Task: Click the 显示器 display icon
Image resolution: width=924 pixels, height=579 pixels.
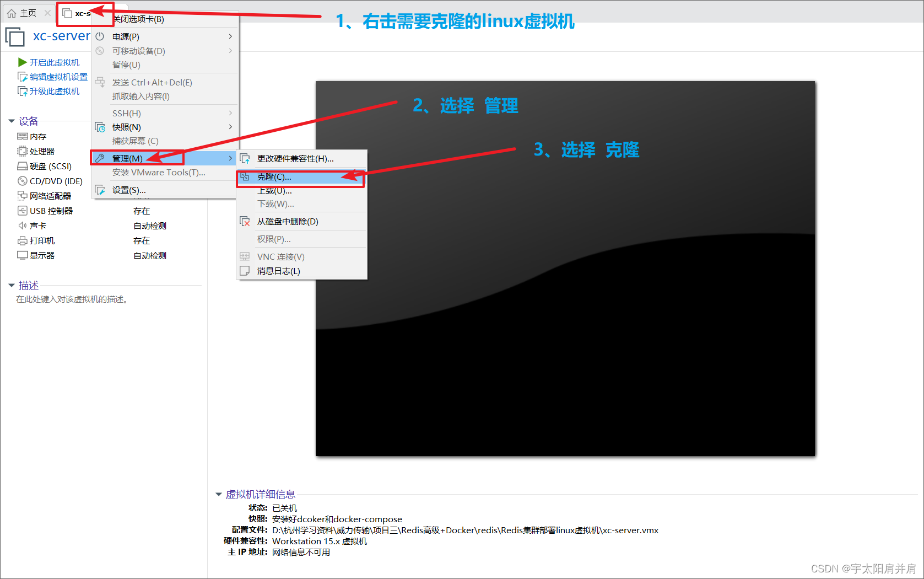Action: [23, 255]
